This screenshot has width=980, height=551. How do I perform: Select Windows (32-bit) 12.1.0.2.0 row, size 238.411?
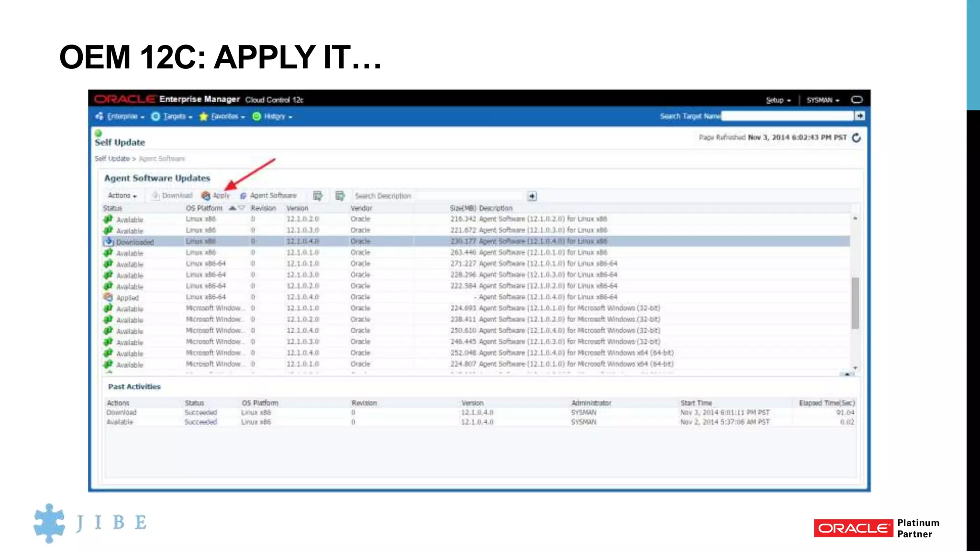(x=476, y=320)
